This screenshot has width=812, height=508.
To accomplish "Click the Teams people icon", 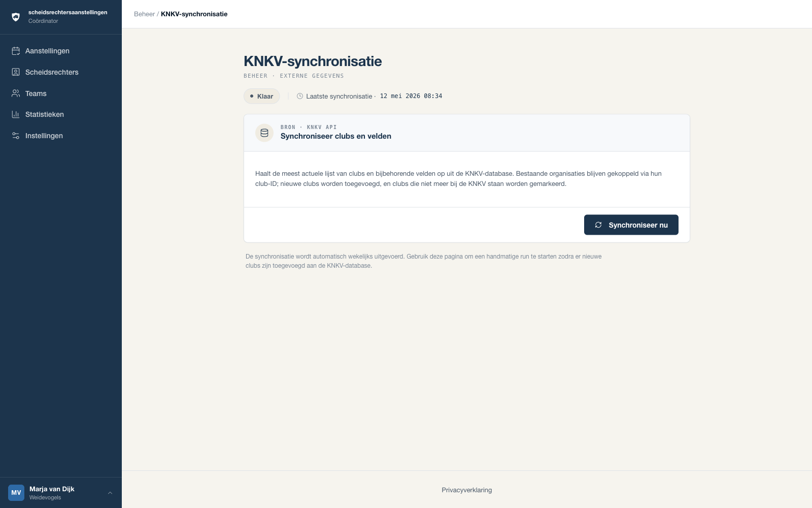I will (16, 93).
